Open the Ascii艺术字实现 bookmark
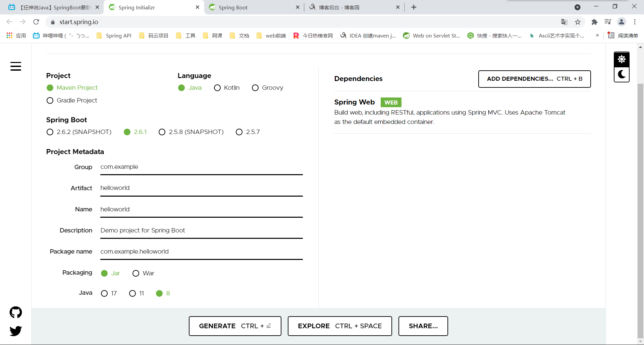Viewport: 644px width, 345px height. coord(557,36)
